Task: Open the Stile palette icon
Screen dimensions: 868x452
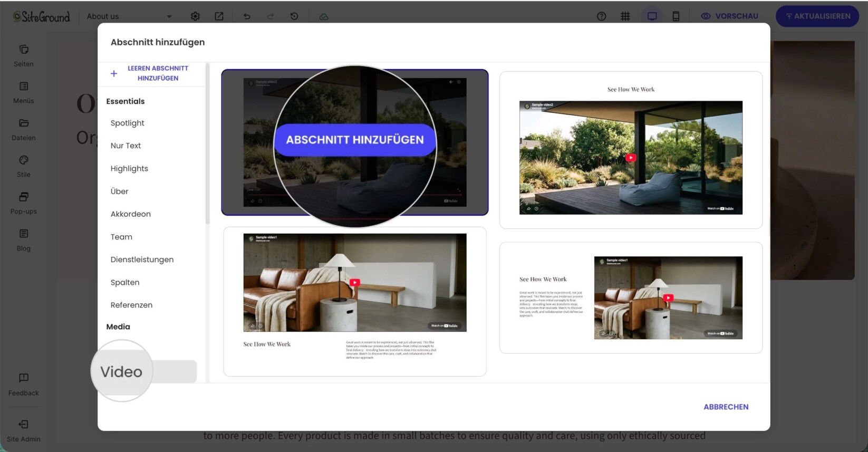Action: click(x=24, y=160)
